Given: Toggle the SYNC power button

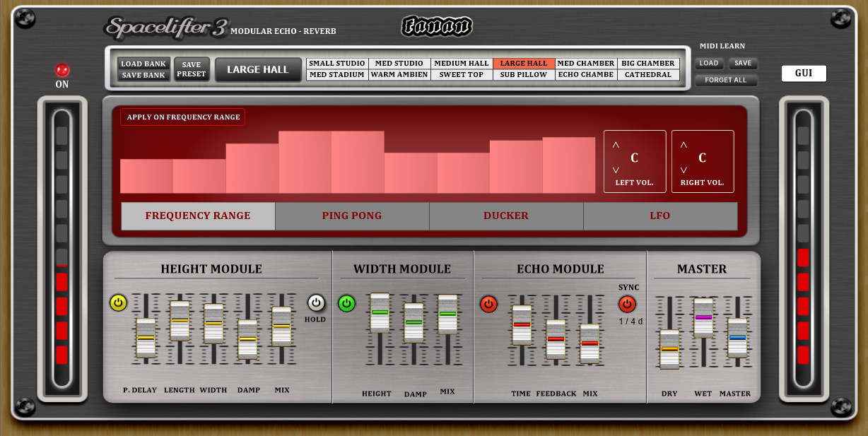Looking at the screenshot, I should click(x=627, y=305).
